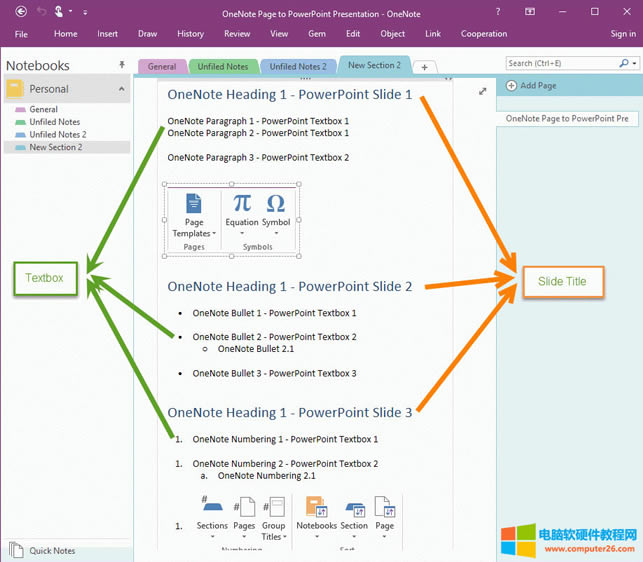Click the search magnifier icon
643x562 pixels.
(622, 63)
